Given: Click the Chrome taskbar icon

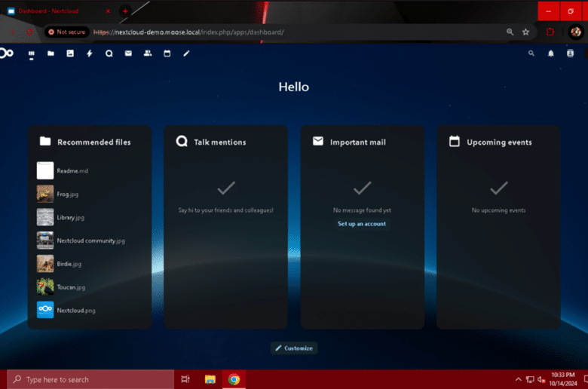Looking at the screenshot, I should point(234,380).
